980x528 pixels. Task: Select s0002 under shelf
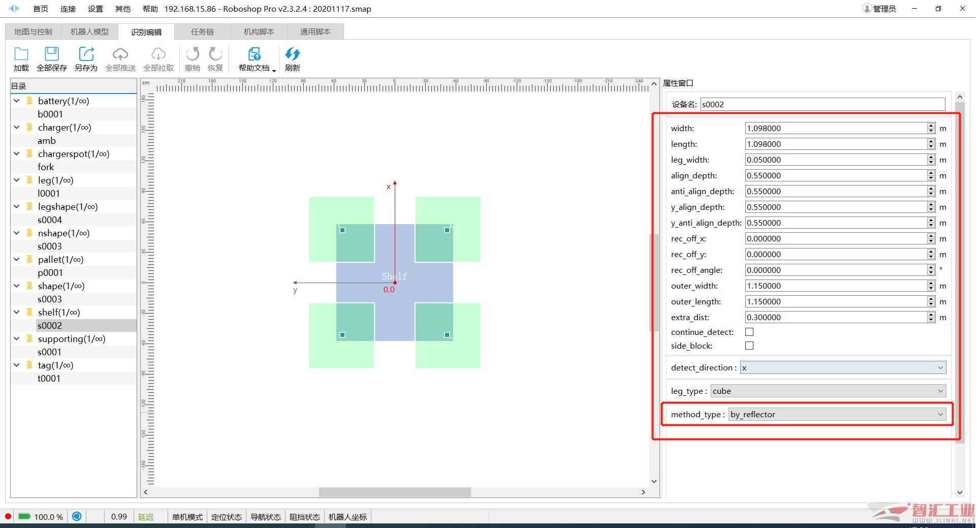(x=50, y=325)
